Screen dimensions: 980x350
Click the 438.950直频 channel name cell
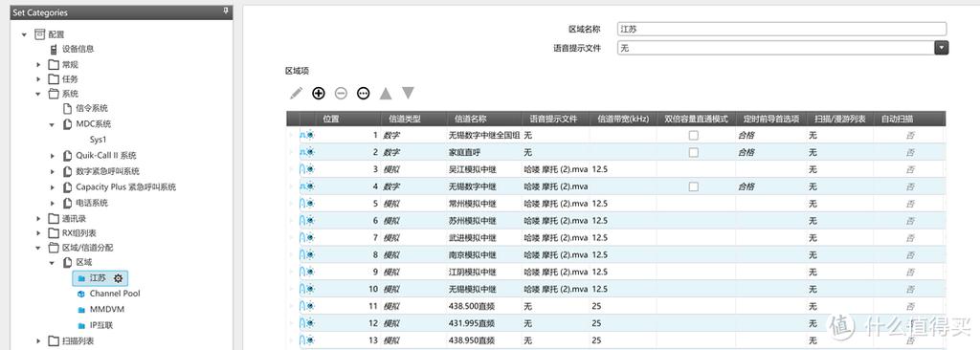pyautogui.click(x=483, y=340)
